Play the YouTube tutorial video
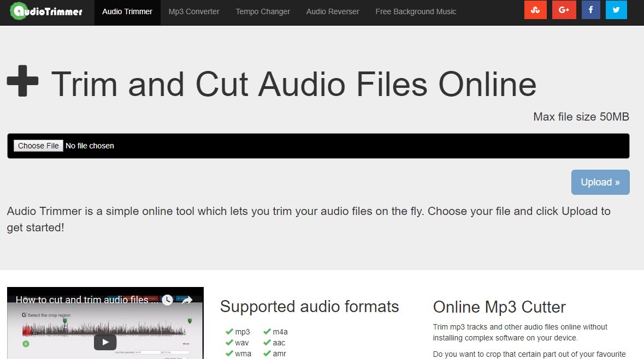Viewport: 644px width, 359px height. [105, 342]
